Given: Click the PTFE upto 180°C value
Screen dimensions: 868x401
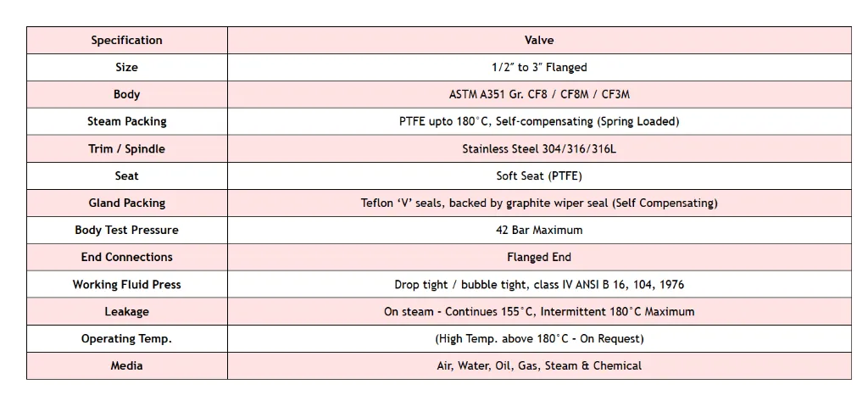Looking at the screenshot, I should pyautogui.click(x=539, y=122).
